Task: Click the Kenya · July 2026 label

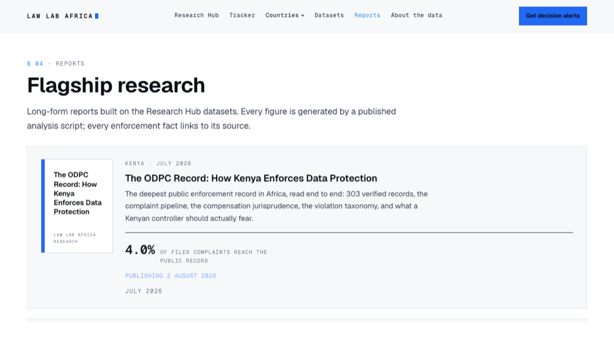Action: [158, 163]
